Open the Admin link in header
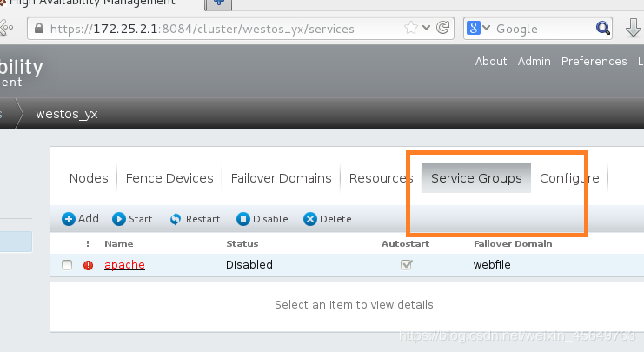This screenshot has width=644, height=352. click(534, 61)
